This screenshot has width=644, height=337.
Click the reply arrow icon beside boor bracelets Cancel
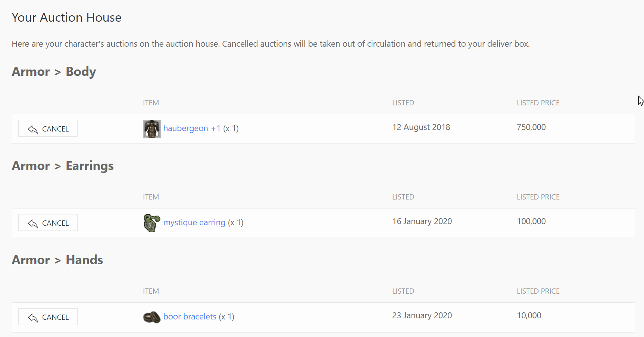point(33,318)
